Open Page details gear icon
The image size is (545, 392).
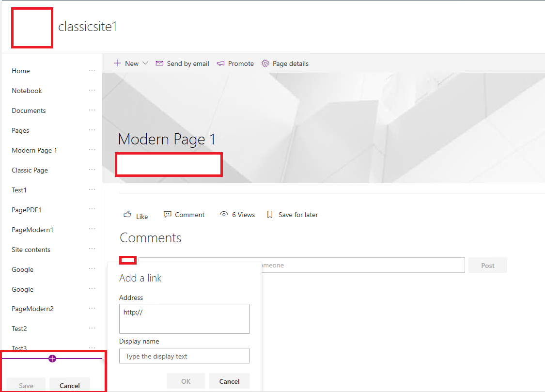point(265,63)
